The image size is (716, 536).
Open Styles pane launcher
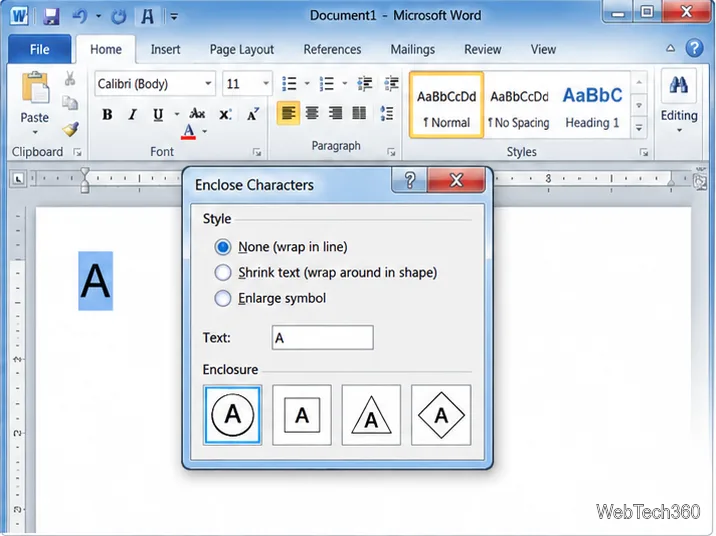tap(644, 153)
